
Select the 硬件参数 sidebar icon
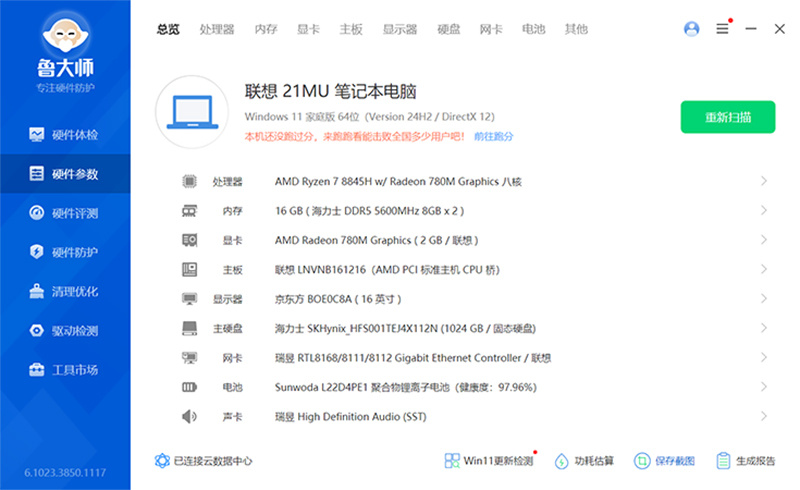[x=37, y=174]
